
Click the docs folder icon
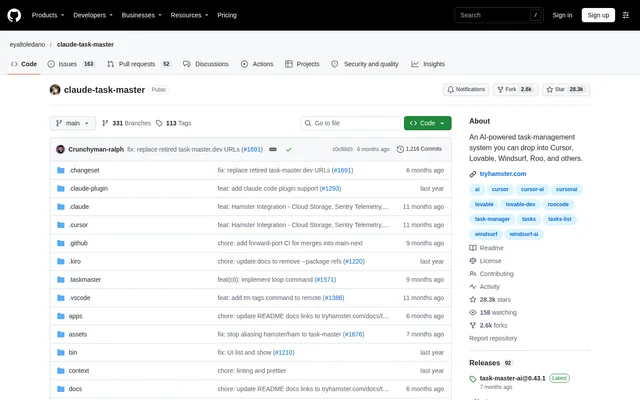[61, 389]
